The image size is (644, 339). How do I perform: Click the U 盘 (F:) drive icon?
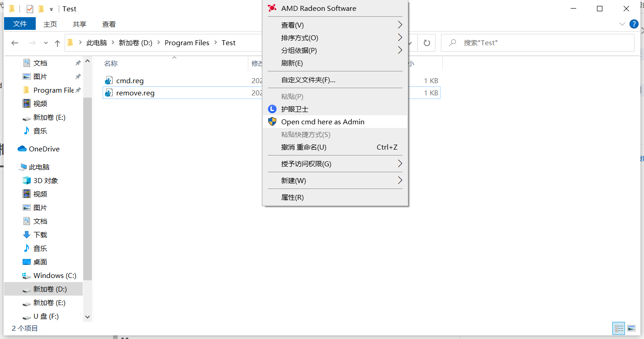(27, 316)
